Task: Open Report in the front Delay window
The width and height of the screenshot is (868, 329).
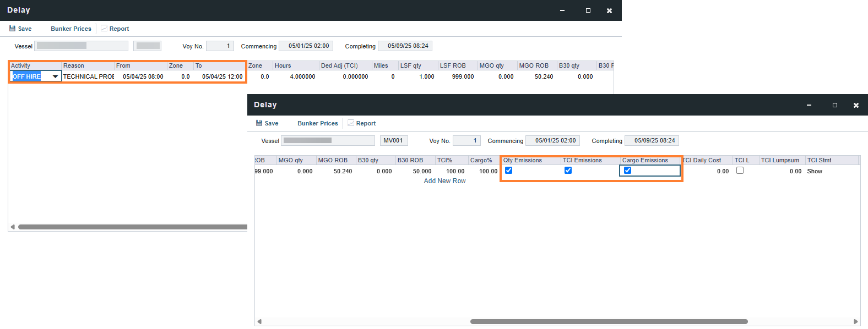Action: pyautogui.click(x=362, y=123)
